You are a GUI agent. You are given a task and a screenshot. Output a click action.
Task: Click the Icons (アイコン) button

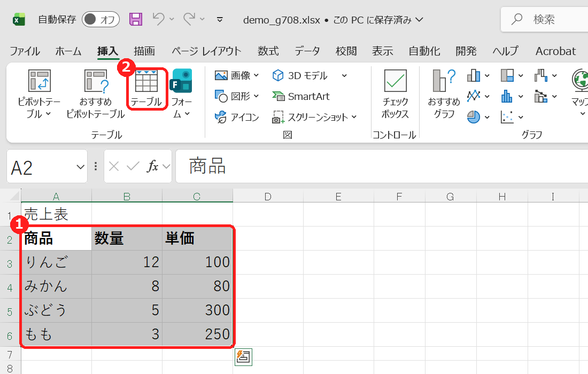[x=237, y=118]
